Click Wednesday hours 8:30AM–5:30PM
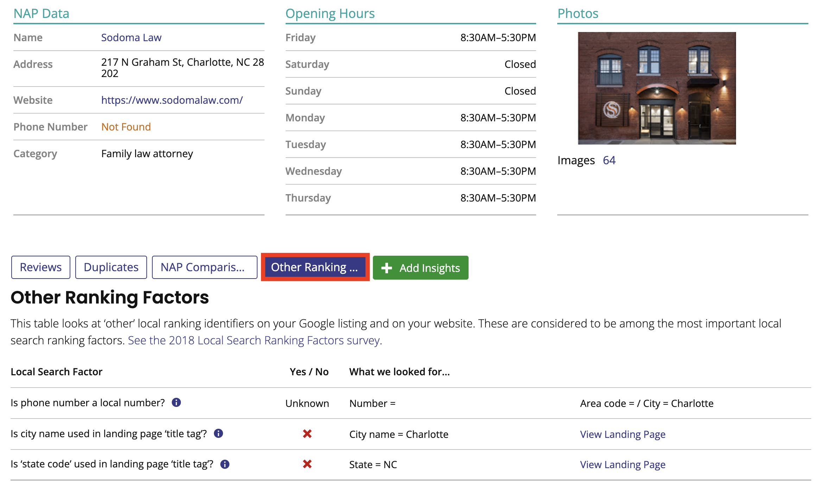820x504 pixels. (x=498, y=171)
